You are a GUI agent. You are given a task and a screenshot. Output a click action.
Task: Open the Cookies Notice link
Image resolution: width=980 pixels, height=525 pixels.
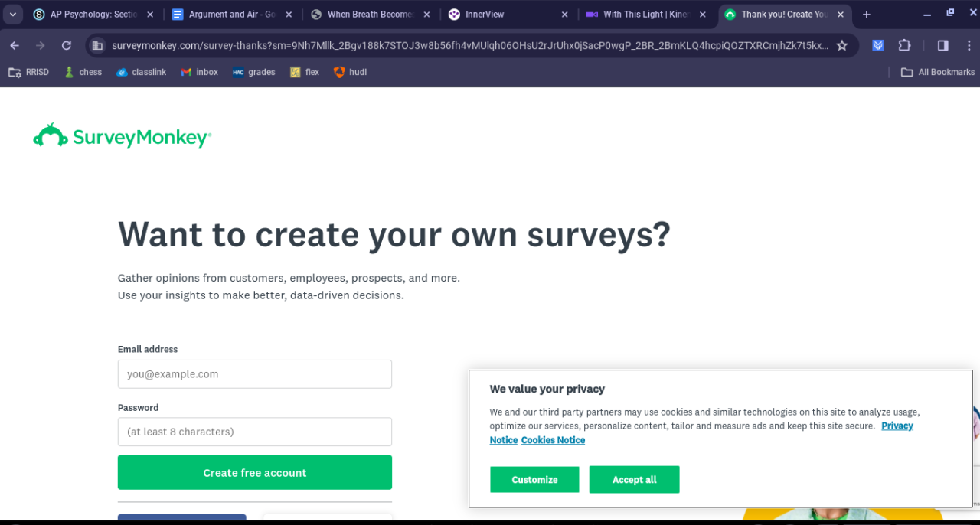[x=553, y=440]
